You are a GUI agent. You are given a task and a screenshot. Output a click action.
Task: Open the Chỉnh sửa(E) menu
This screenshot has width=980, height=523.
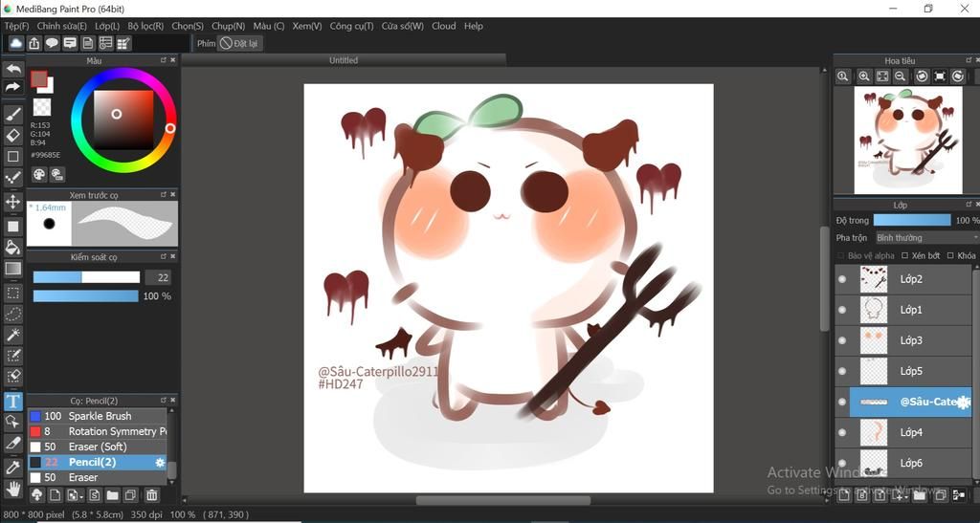(x=62, y=26)
